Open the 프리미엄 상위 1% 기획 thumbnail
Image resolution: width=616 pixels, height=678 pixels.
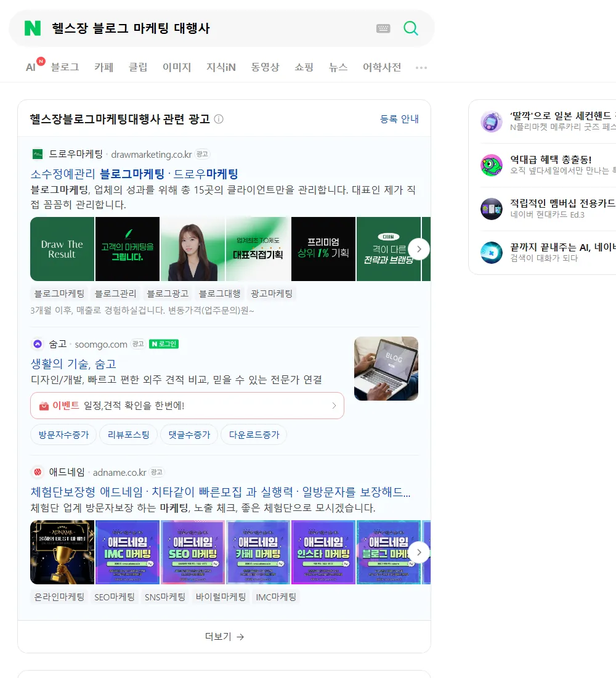323,249
